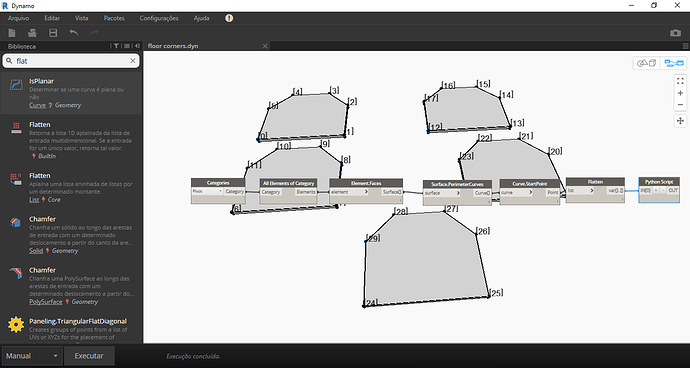
Task: Switch to 3D background geometry view
Action: (x=647, y=63)
